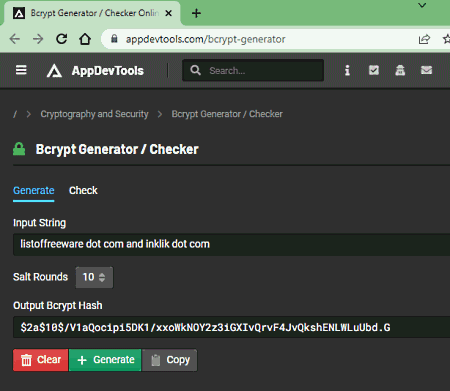View site padlock security info
This screenshot has width=450, height=391.
click(x=114, y=39)
